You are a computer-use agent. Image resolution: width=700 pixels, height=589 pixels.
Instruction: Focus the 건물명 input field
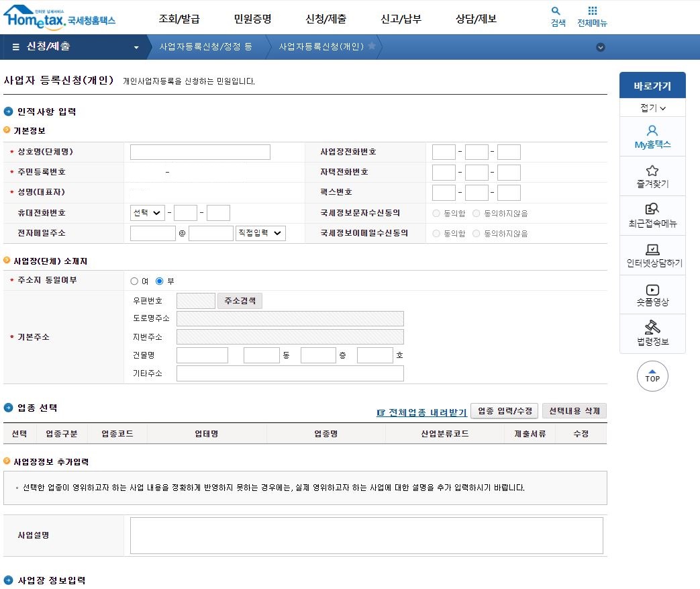[202, 355]
